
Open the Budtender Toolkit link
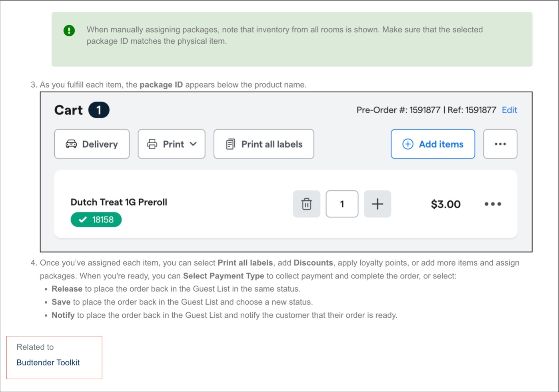pyautogui.click(x=48, y=362)
